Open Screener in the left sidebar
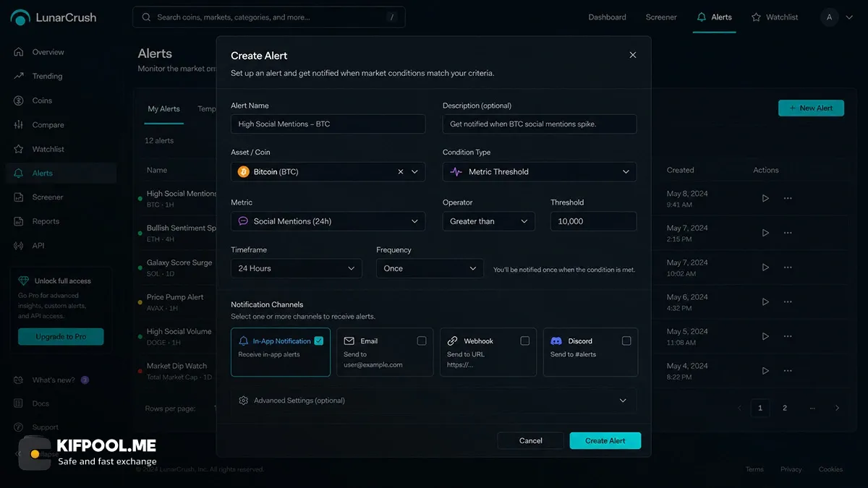 coord(48,197)
